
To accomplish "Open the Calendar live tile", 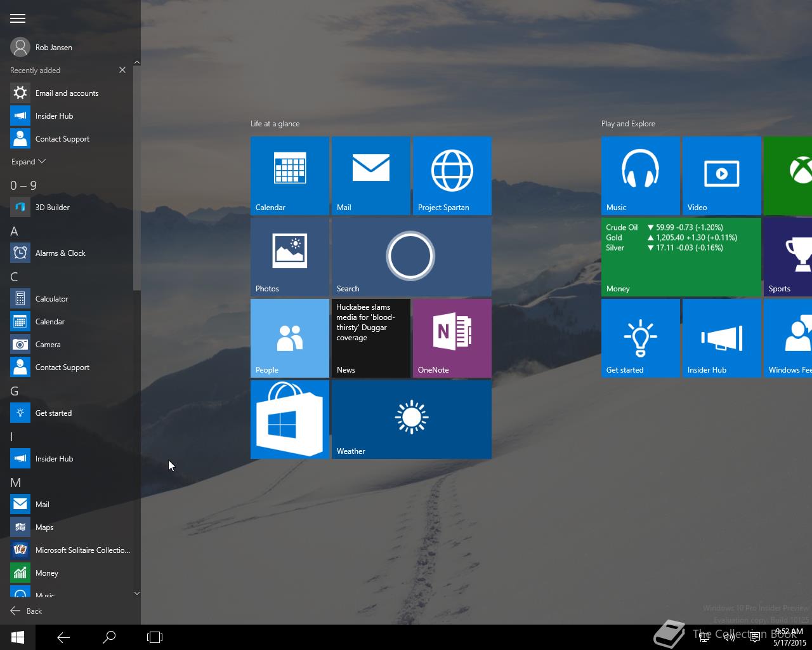I will (290, 176).
